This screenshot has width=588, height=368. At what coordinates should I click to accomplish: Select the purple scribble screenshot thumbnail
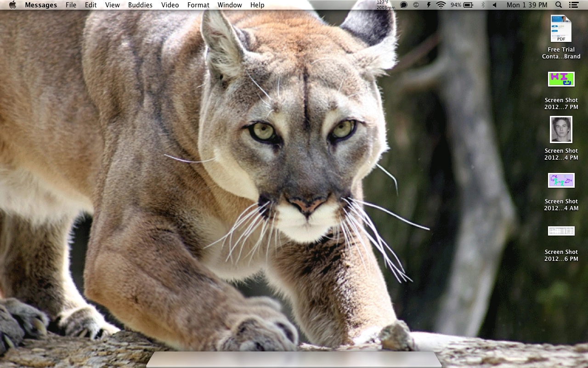pos(561,180)
